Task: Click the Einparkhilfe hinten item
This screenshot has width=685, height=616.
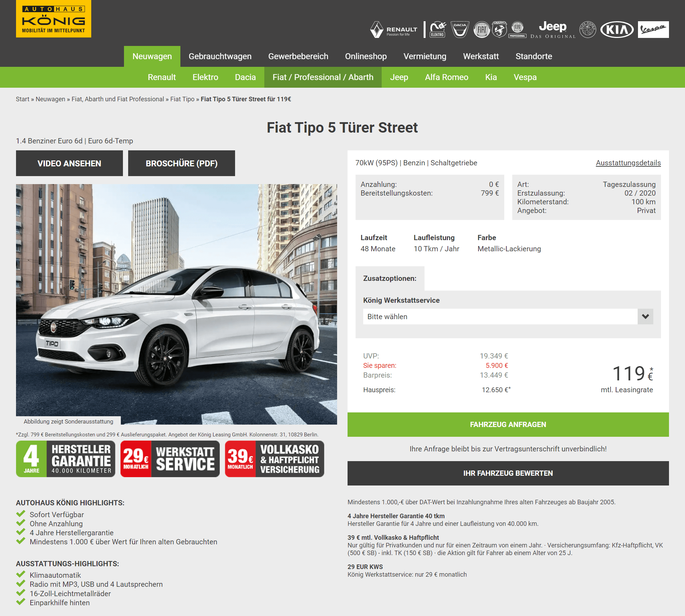Action: click(60, 603)
